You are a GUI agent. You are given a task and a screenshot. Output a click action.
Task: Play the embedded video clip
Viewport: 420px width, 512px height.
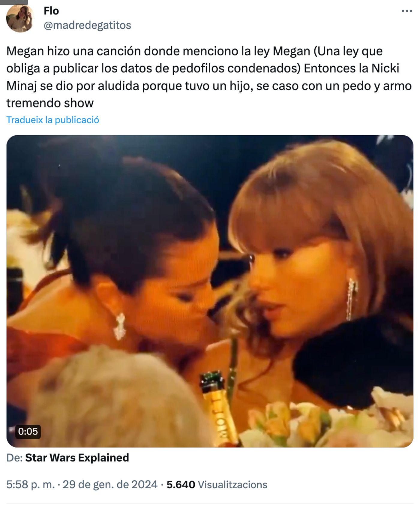(210, 291)
